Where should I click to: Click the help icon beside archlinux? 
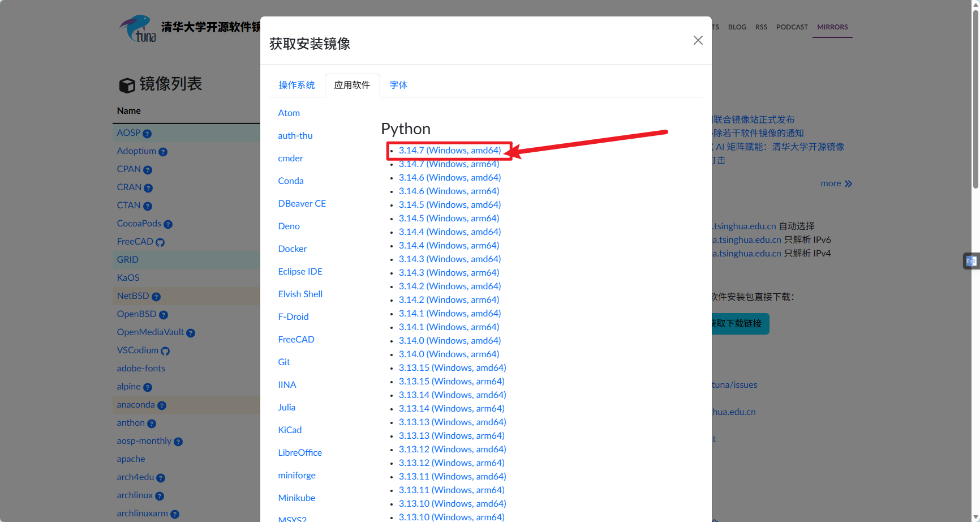[x=160, y=496]
